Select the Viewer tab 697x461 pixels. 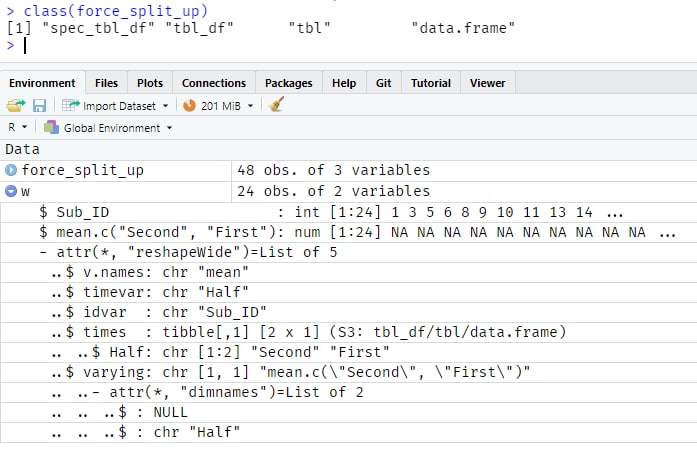(487, 83)
